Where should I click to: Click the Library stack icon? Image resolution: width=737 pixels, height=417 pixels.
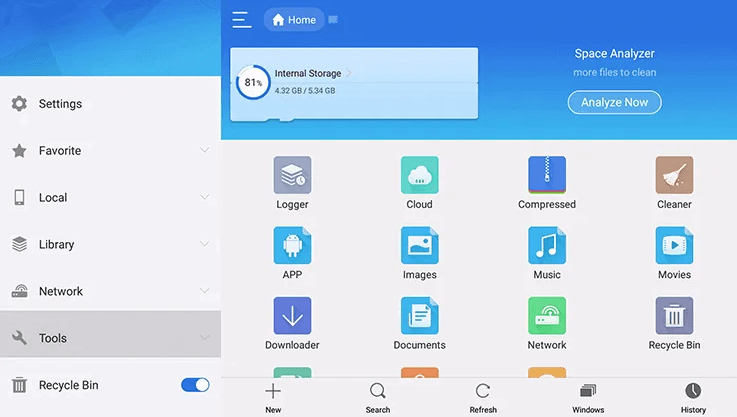[x=19, y=244]
